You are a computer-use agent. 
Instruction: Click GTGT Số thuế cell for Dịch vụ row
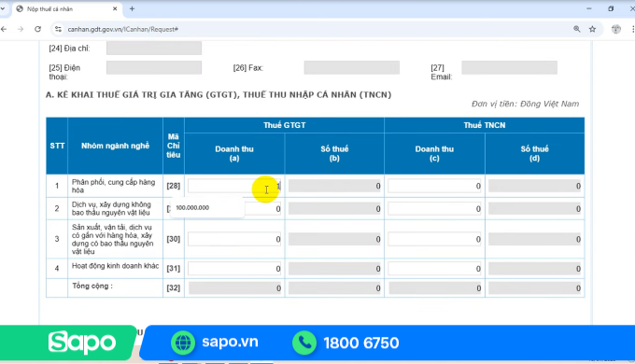pyautogui.click(x=334, y=208)
